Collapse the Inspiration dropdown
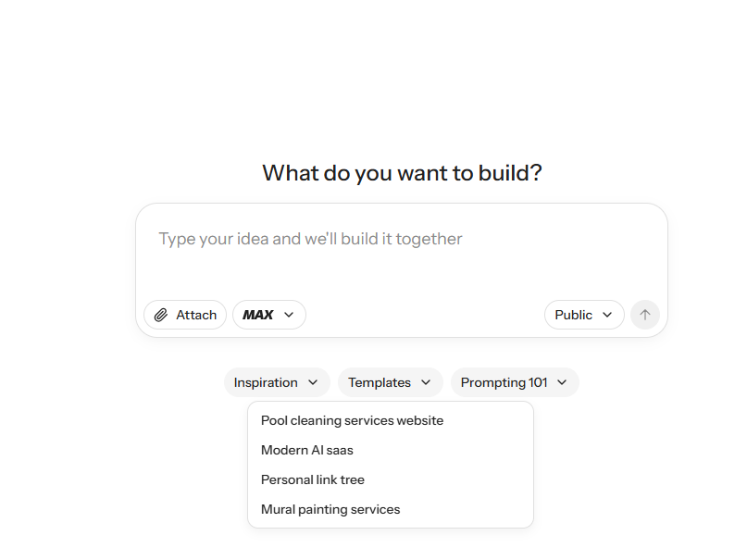Viewport: 747px width, 560px height. point(277,382)
